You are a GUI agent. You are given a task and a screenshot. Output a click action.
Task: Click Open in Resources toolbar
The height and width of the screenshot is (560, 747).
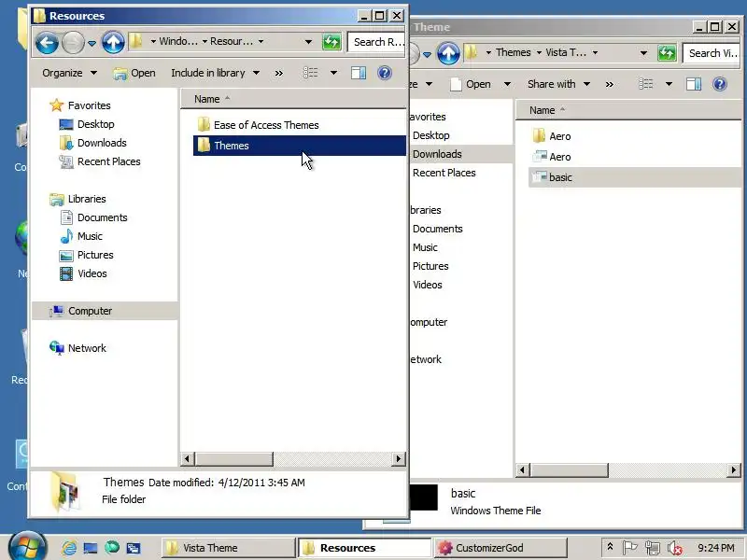(x=134, y=73)
